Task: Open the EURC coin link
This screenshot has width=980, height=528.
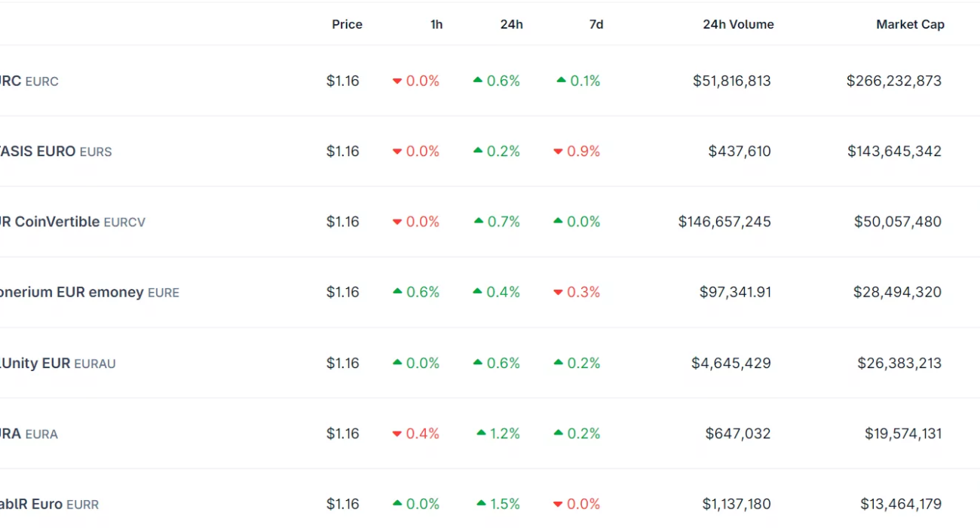Action: point(29,81)
